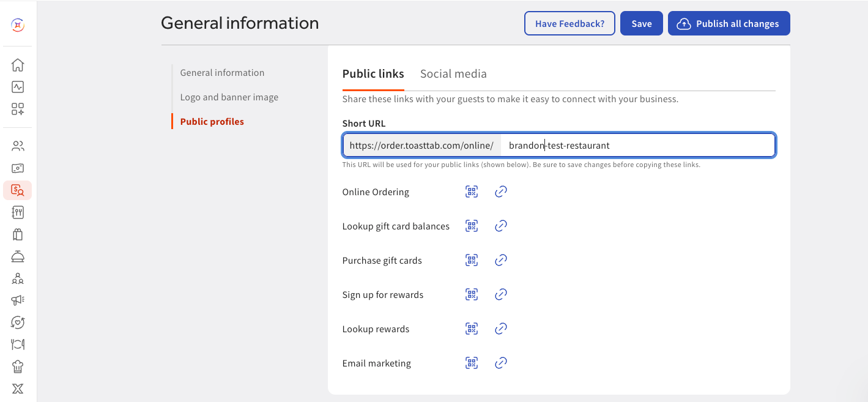Open the loyalty heart-cycle icon
Screen dimensions: 868x402
(18, 322)
